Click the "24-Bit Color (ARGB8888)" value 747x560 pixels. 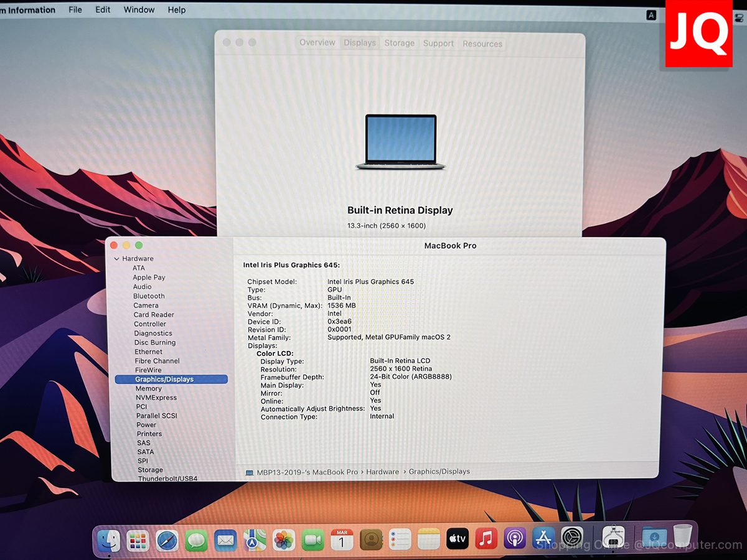click(x=411, y=377)
